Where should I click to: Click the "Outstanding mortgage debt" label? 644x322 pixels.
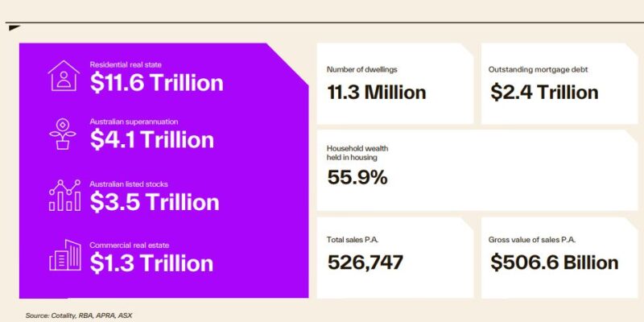tap(538, 70)
